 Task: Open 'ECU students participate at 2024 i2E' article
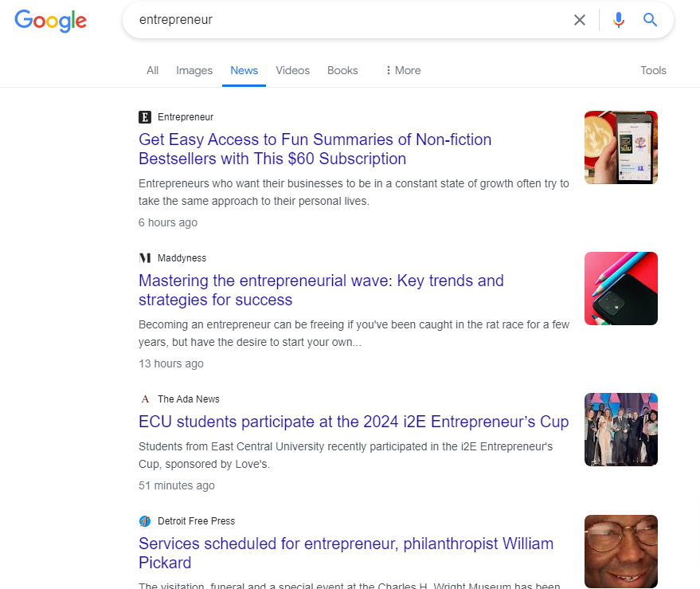click(354, 422)
